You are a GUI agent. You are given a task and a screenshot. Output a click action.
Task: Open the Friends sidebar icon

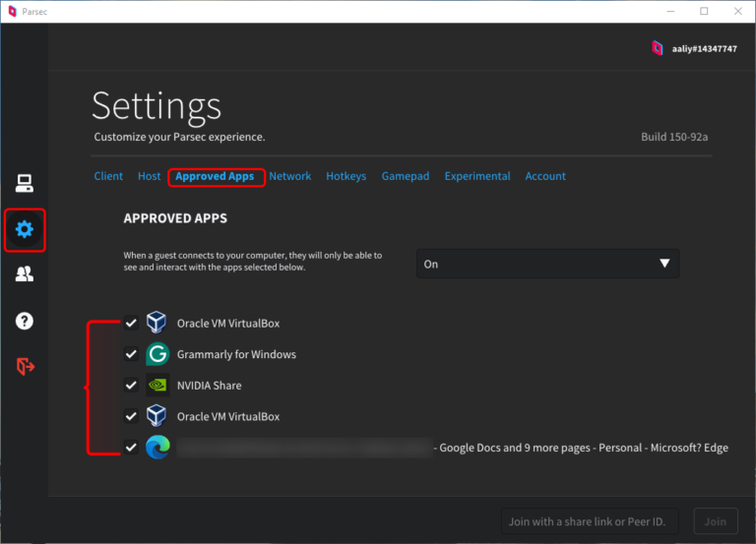[x=25, y=274]
